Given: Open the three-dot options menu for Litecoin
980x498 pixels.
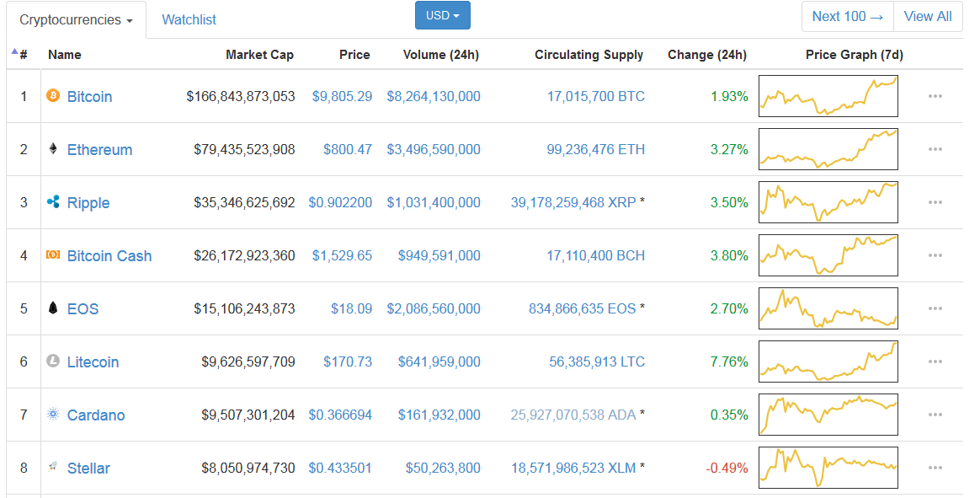Looking at the screenshot, I should click(935, 361).
